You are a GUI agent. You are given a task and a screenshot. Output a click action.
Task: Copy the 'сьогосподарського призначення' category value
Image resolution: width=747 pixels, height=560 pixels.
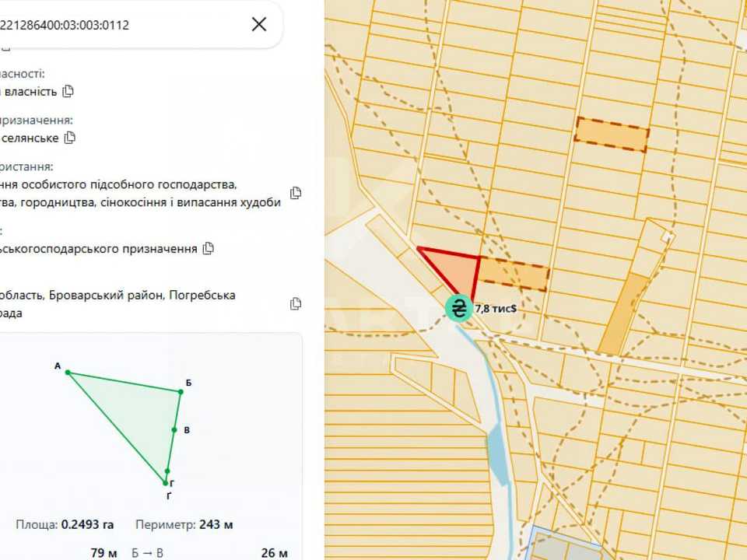209,249
